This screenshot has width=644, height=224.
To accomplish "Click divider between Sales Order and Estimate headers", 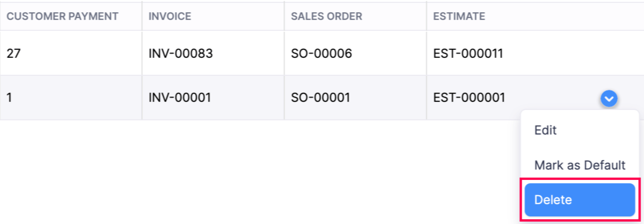I will [426, 16].
